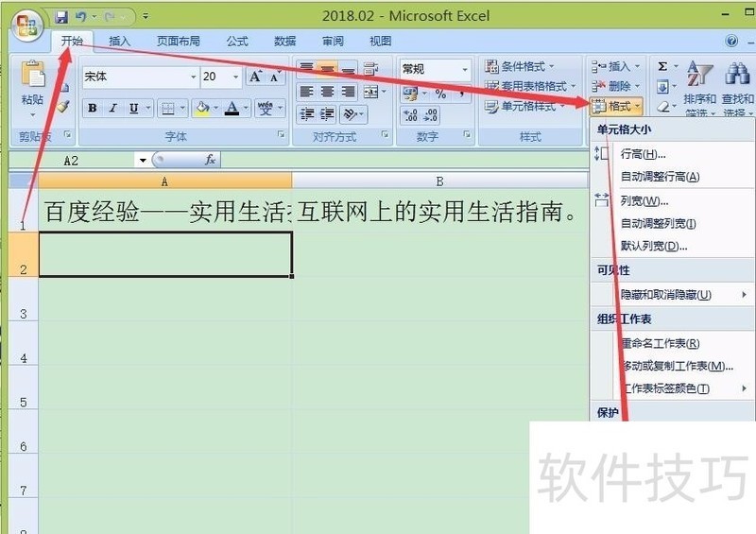The height and width of the screenshot is (534, 756).
Task: Select 列宽(W)... from Format menu
Action: [673, 200]
